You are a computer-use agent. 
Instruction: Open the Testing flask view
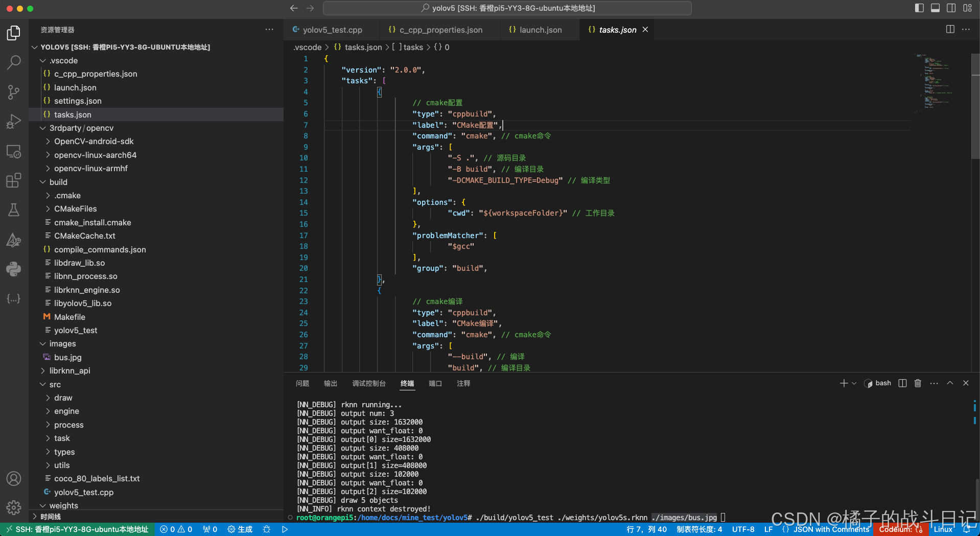point(14,210)
